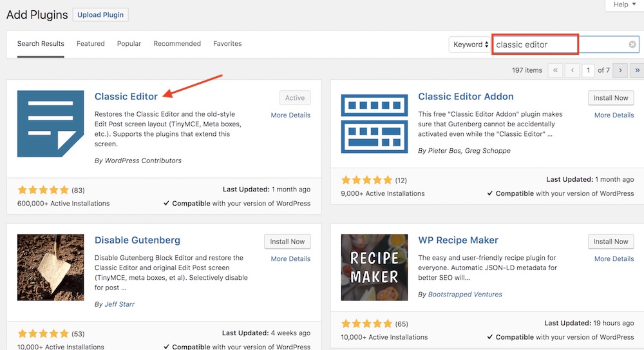Click the Upload Plugin button
644x350 pixels.
pos(100,15)
